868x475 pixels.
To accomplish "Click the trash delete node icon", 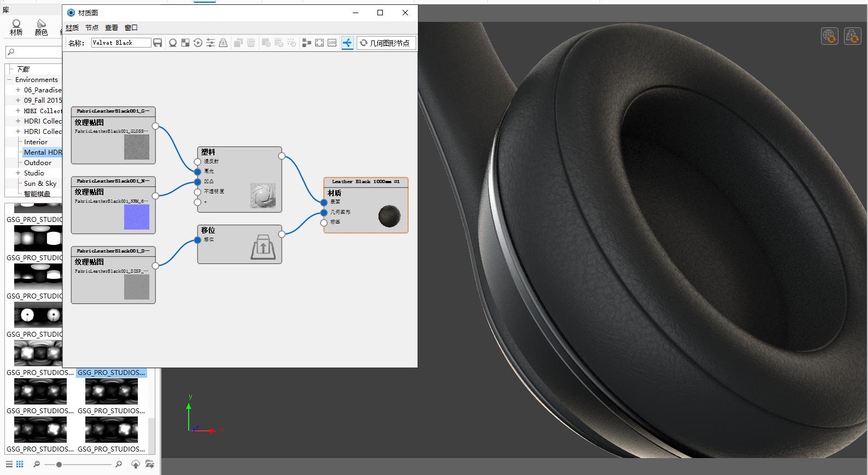I will tap(251, 43).
